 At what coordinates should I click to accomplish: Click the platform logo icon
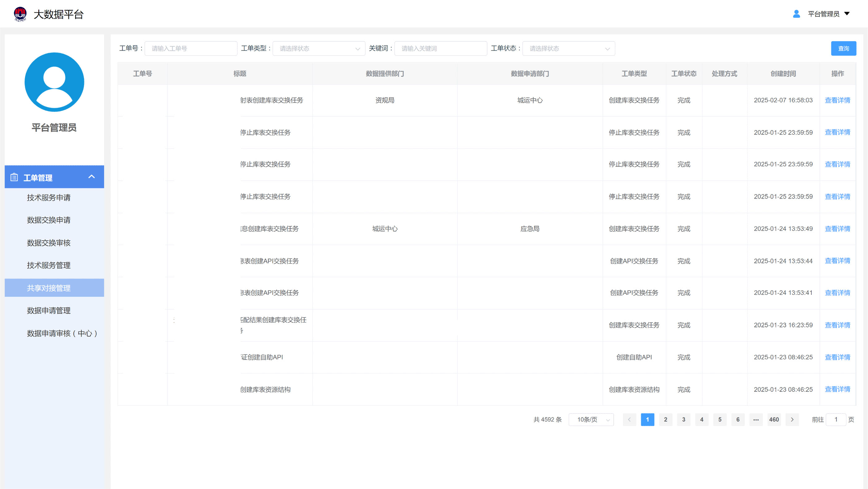tap(20, 14)
